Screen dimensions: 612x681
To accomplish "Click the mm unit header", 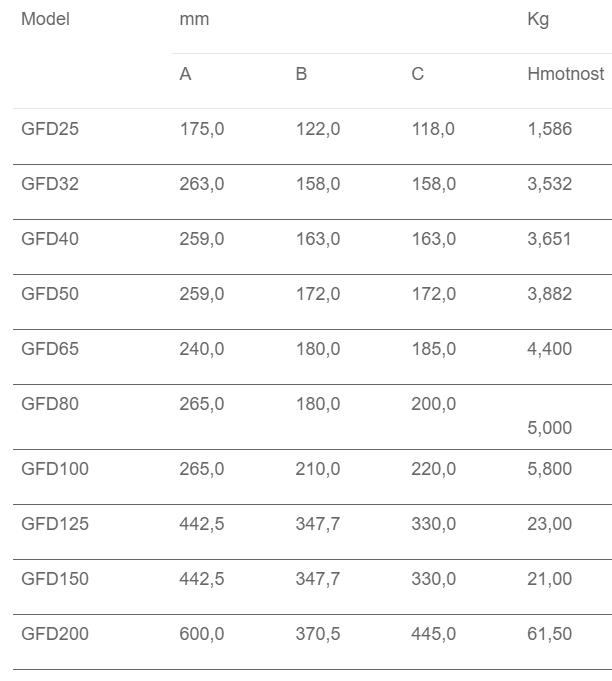I will 194,19.
